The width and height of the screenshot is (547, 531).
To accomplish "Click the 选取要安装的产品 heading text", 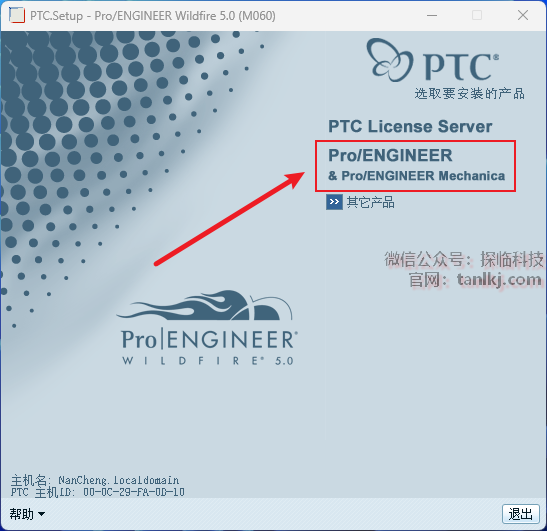I will tap(469, 94).
